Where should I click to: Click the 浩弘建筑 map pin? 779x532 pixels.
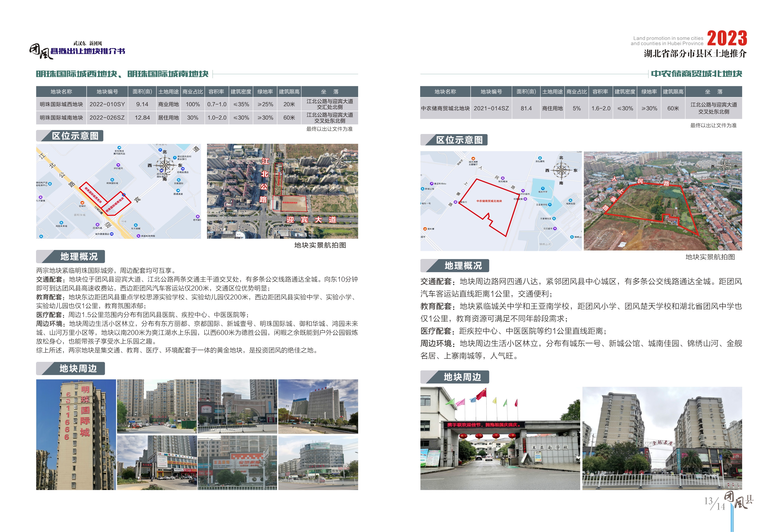point(540,158)
